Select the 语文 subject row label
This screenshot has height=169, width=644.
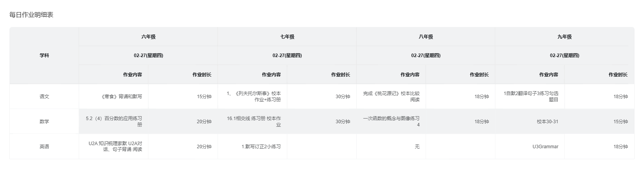pyautogui.click(x=44, y=96)
